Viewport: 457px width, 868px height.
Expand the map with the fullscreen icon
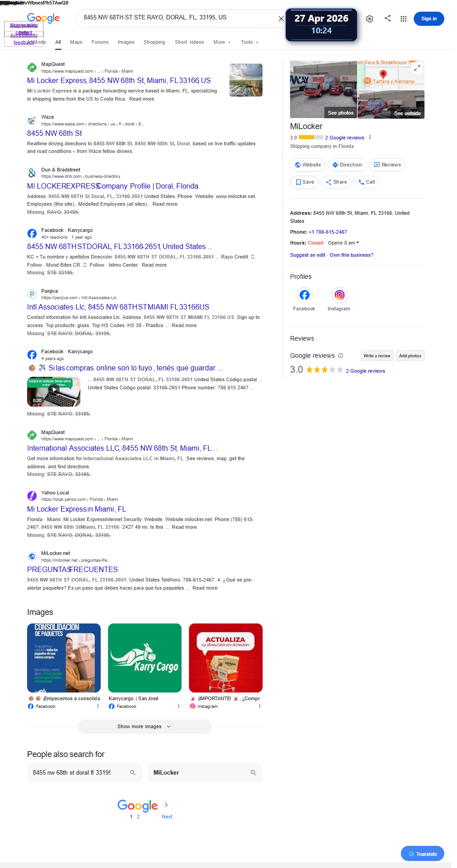click(417, 68)
